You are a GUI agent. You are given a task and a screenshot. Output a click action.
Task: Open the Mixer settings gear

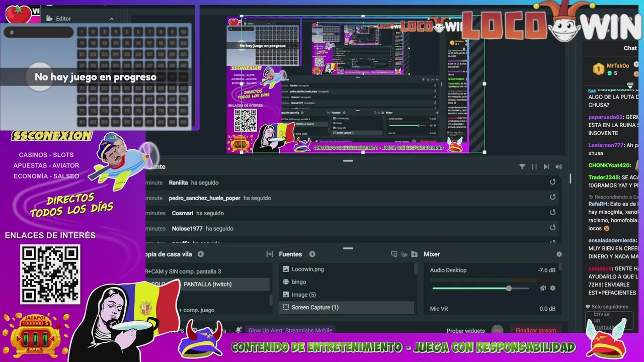coord(559,254)
